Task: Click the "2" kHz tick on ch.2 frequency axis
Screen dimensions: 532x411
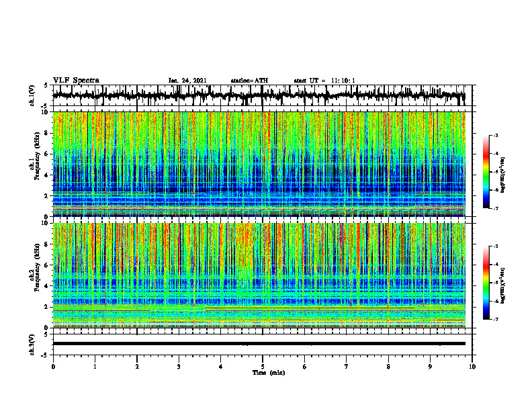Action: tap(47, 307)
